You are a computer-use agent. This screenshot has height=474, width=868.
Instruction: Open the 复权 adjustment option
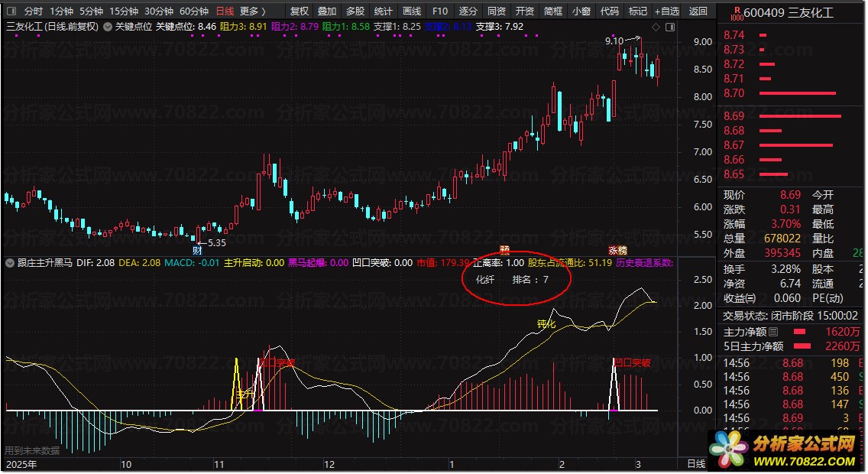300,11
